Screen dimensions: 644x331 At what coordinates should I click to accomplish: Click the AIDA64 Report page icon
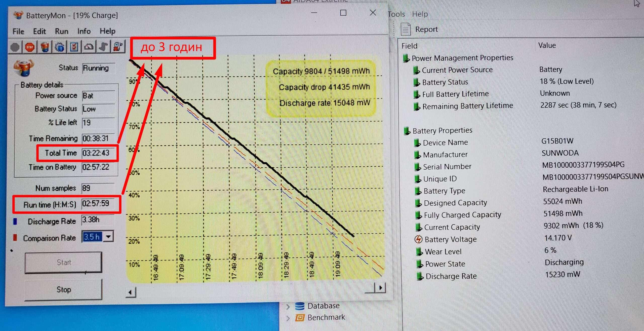click(x=406, y=29)
